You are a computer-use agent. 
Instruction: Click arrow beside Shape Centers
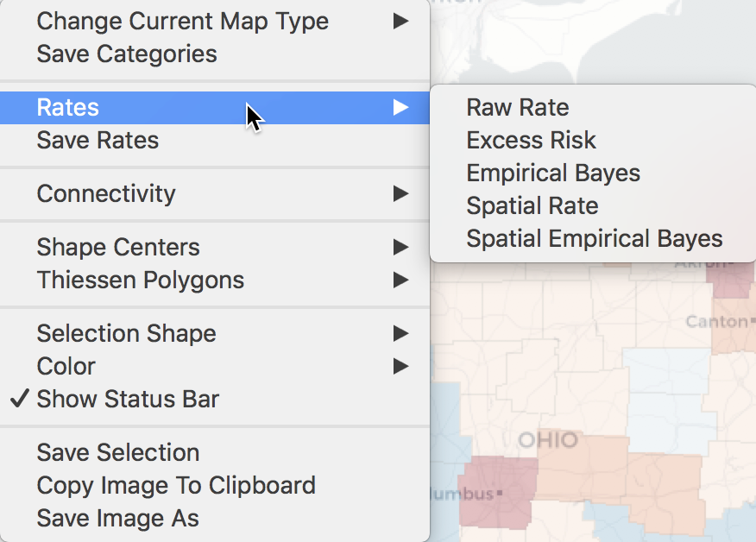[400, 248]
